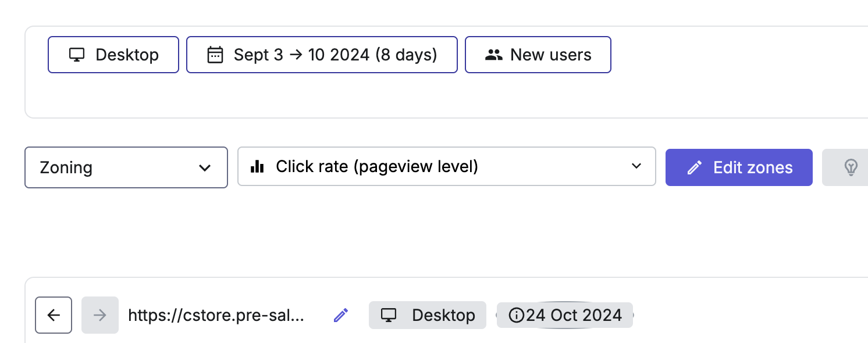
Task: Click the people icon in New users
Action: pyautogui.click(x=493, y=55)
